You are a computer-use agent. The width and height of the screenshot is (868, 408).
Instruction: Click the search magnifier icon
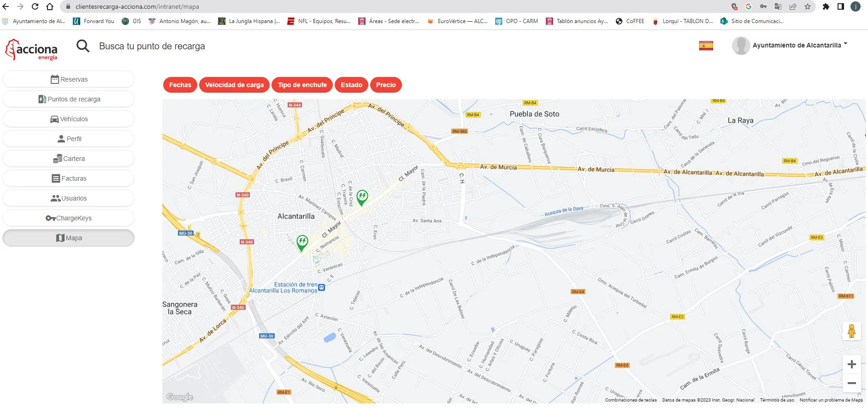(83, 46)
